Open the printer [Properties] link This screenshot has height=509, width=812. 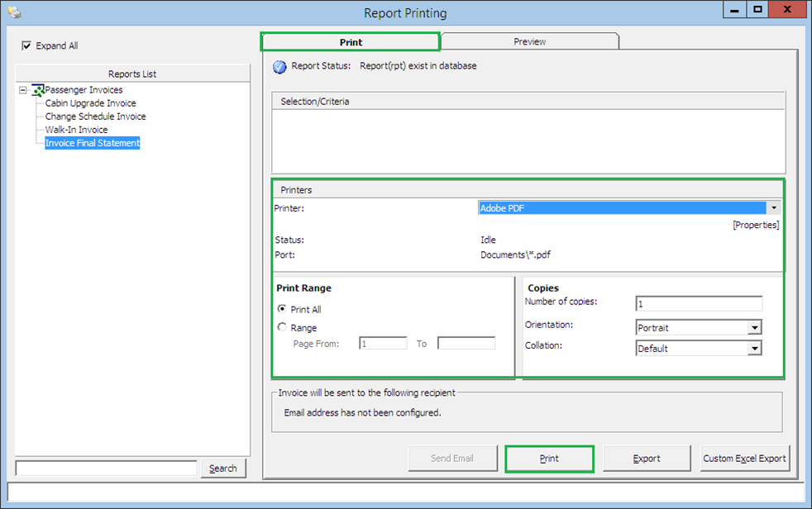756,225
